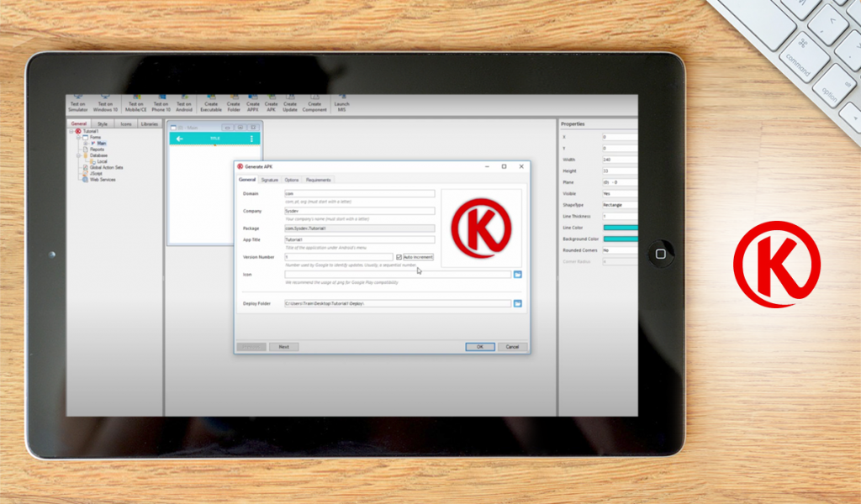Collapse the Forms tree node
Screen dimensions: 861x504
(78, 137)
